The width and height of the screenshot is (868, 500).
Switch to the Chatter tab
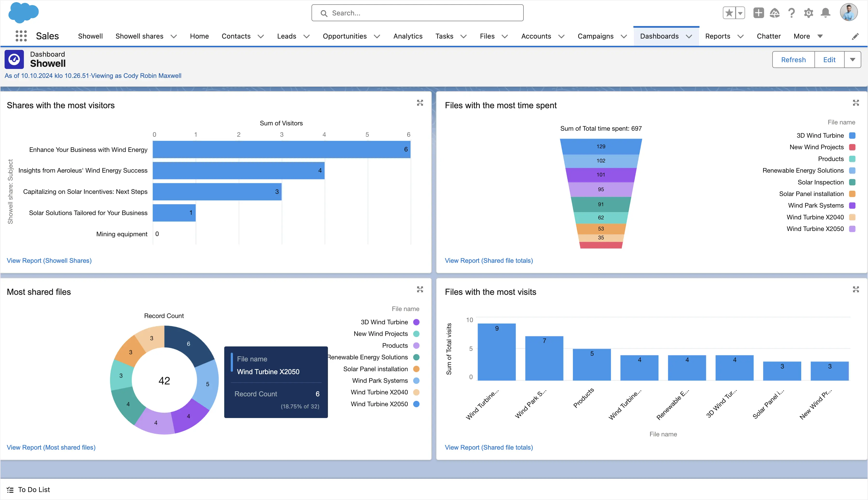click(768, 36)
